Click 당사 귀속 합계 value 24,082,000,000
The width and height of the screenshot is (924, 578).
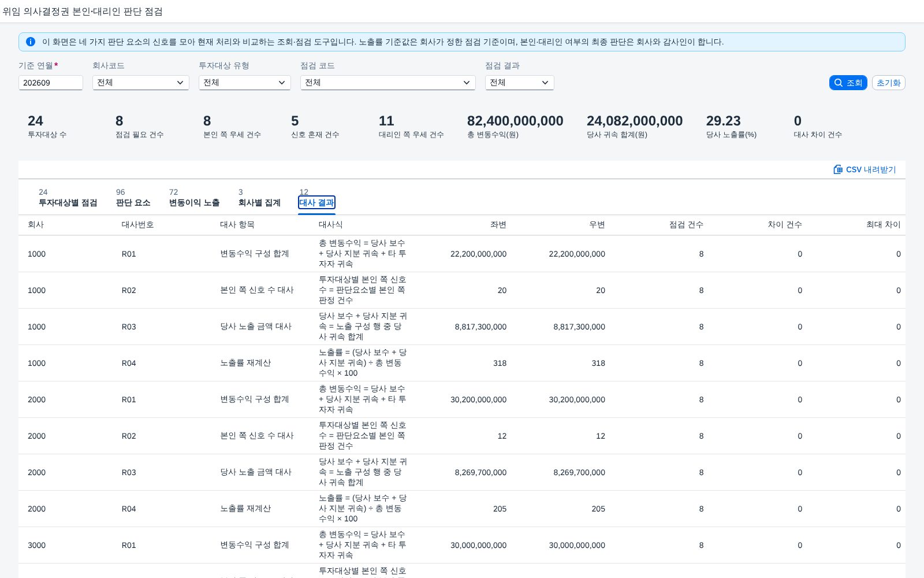coord(635,121)
